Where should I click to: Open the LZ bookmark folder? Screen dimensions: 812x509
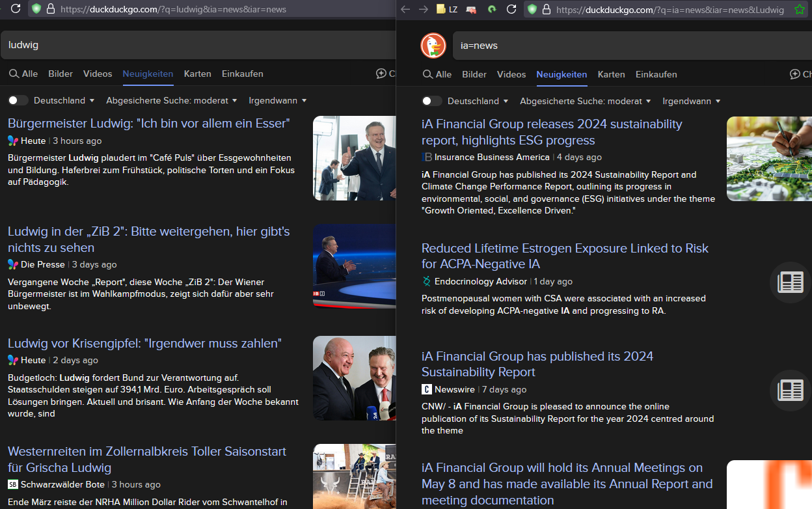447,9
